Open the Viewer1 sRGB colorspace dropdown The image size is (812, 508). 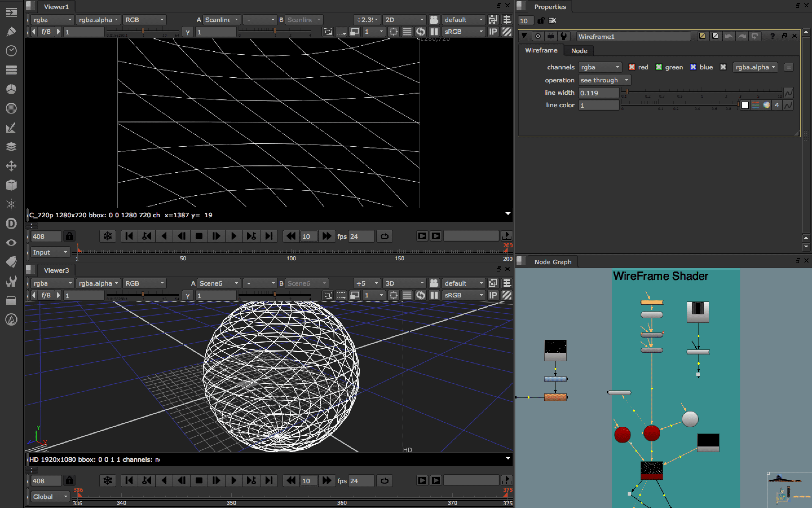coord(464,32)
